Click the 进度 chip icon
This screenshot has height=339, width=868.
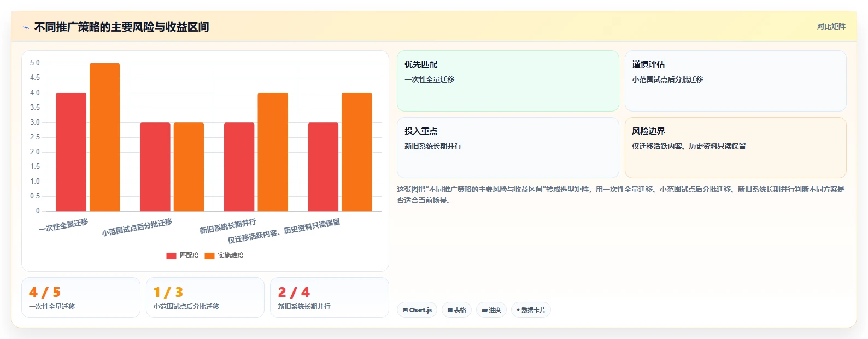pyautogui.click(x=484, y=310)
